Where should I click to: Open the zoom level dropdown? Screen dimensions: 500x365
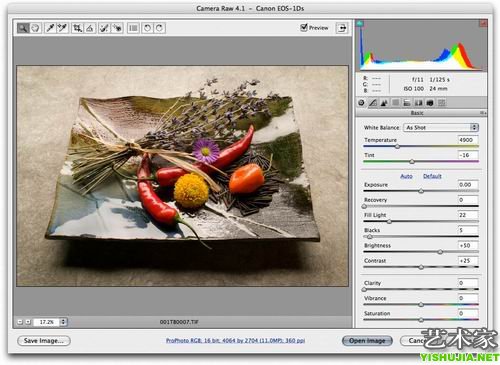coord(63,322)
